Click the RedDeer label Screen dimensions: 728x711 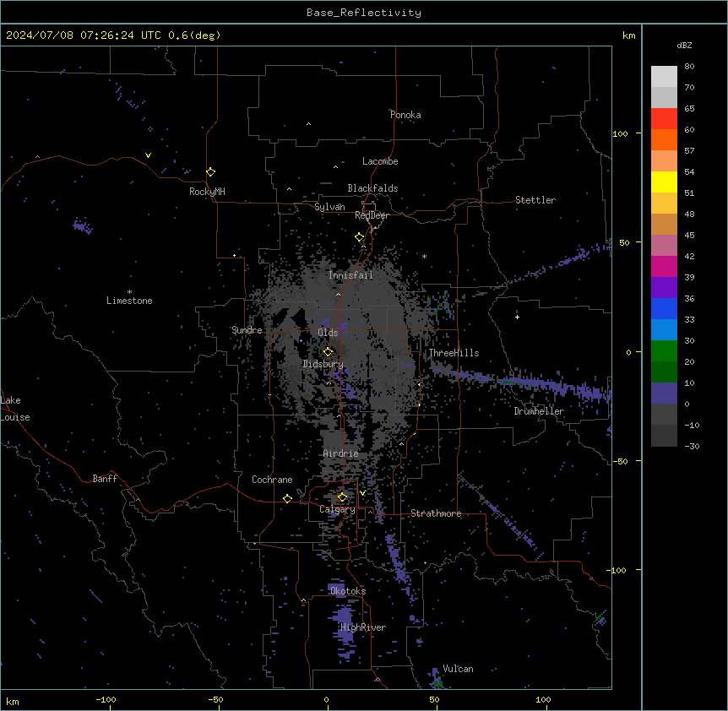372,215
